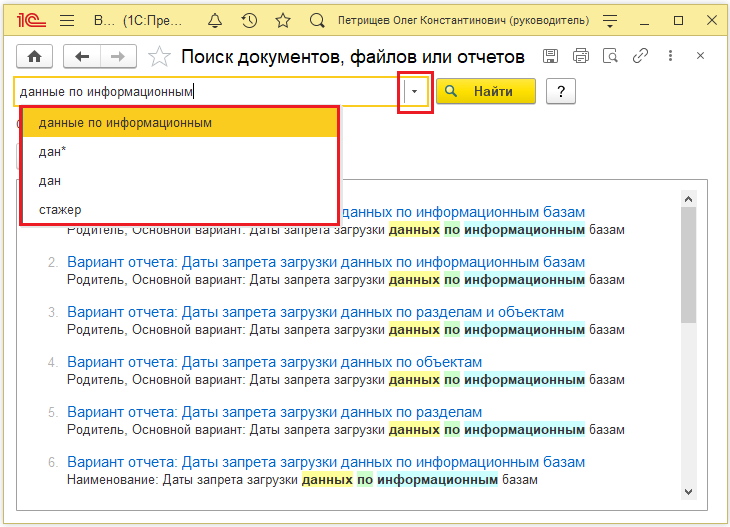730x527 pixels.
Task: Select history item 'дан' without asterisk
Action: (x=180, y=181)
